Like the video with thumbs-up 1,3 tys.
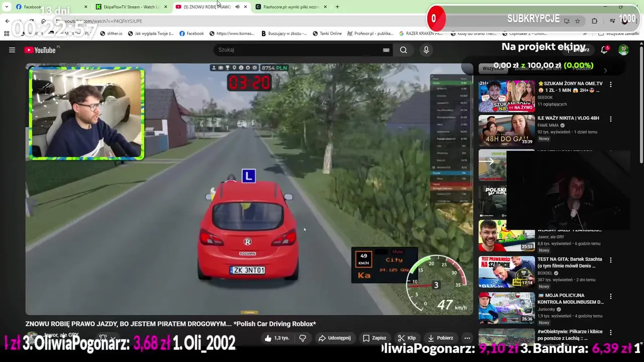The image size is (644, 362). coord(277,338)
